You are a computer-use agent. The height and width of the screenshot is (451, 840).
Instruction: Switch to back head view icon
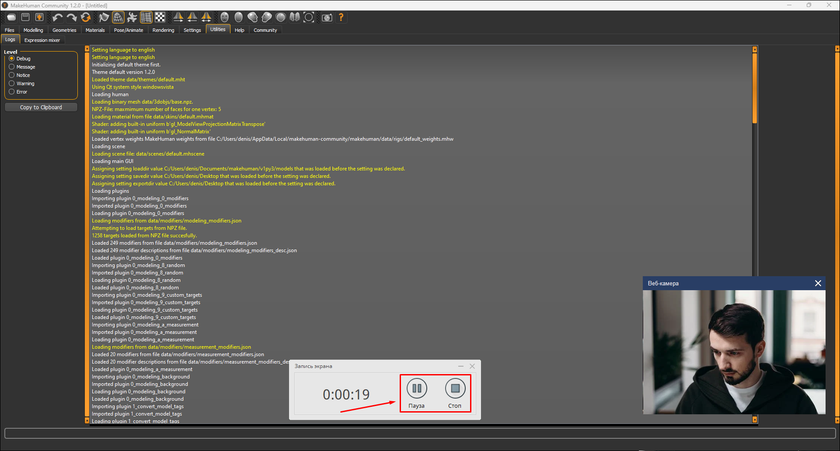[x=238, y=18]
